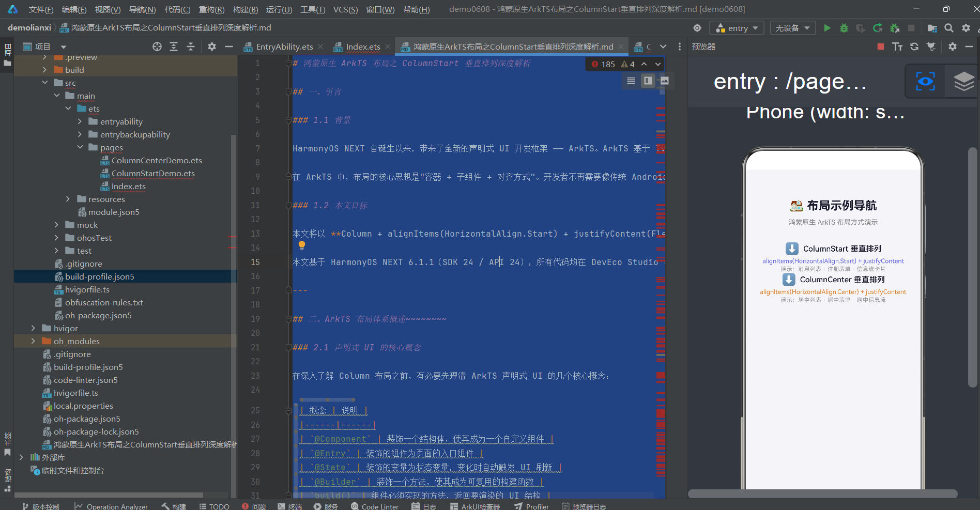Minimize the previewer panel

coord(969,47)
